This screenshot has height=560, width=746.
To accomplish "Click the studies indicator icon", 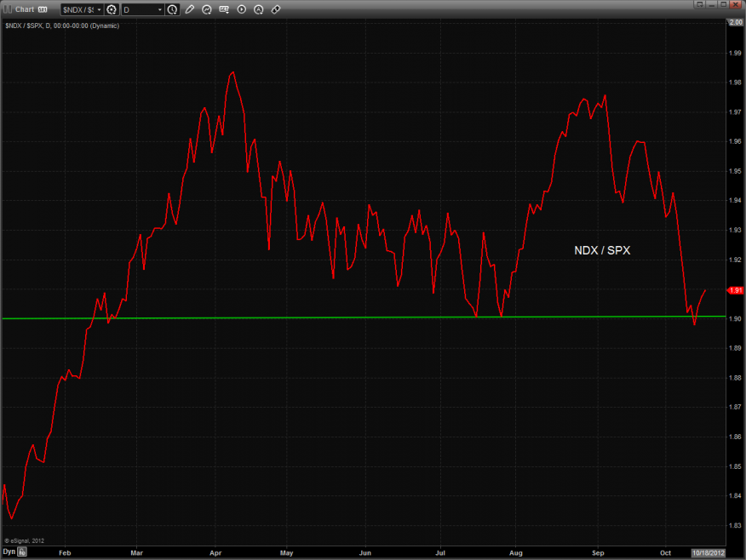I will tap(207, 9).
